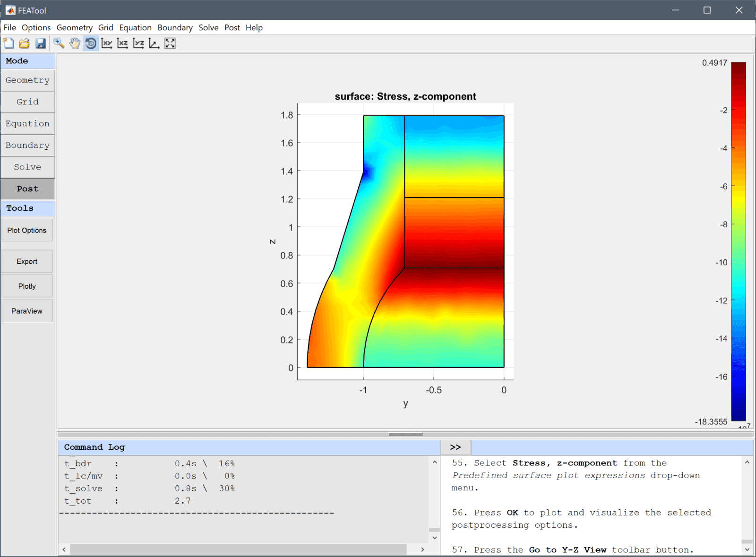Image resolution: width=756 pixels, height=557 pixels.
Task: Maximize the FEATool window
Action: click(707, 10)
